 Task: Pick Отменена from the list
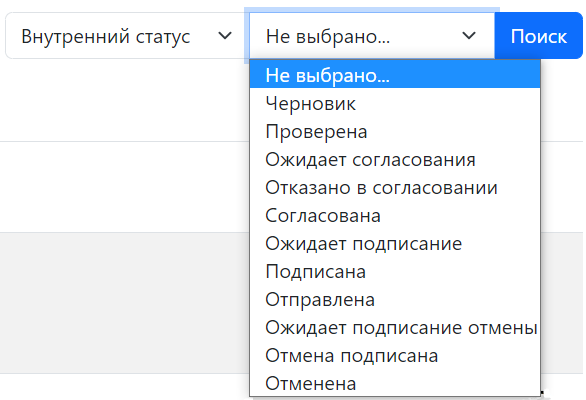pyautogui.click(x=395, y=384)
